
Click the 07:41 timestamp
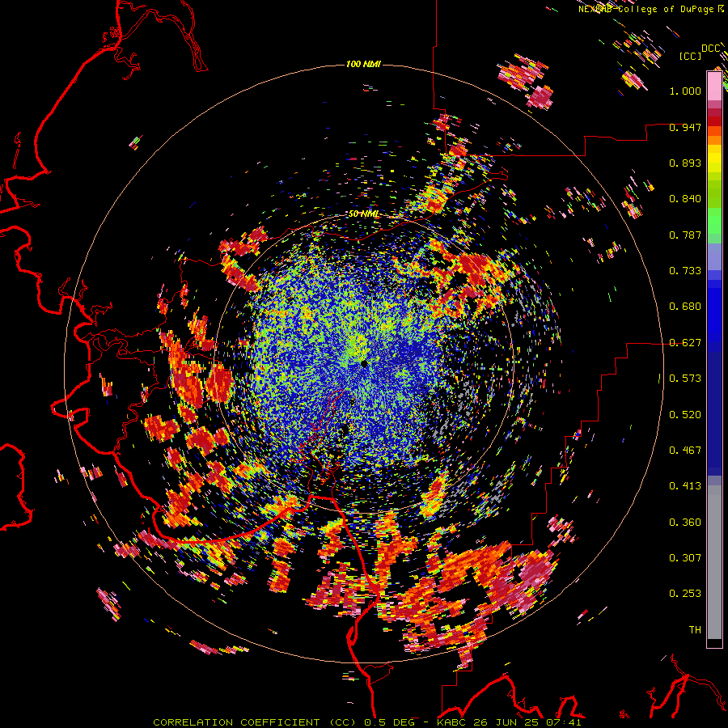pos(563,722)
